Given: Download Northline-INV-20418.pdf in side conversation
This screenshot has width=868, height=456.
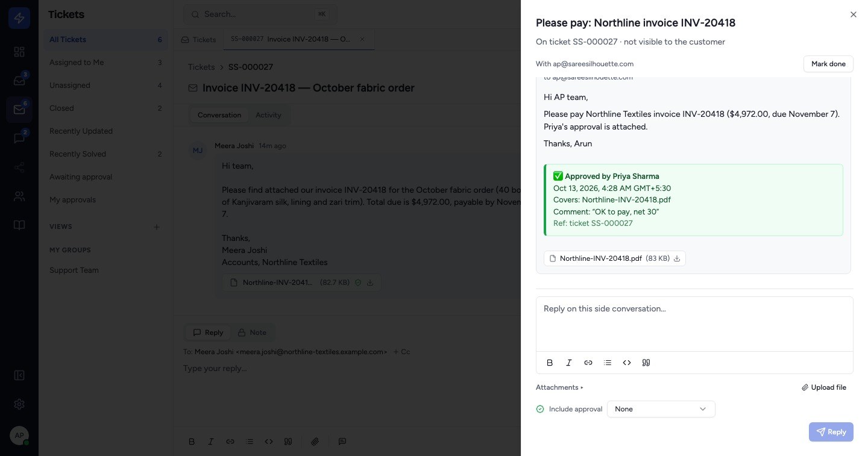Looking at the screenshot, I should pos(677,258).
